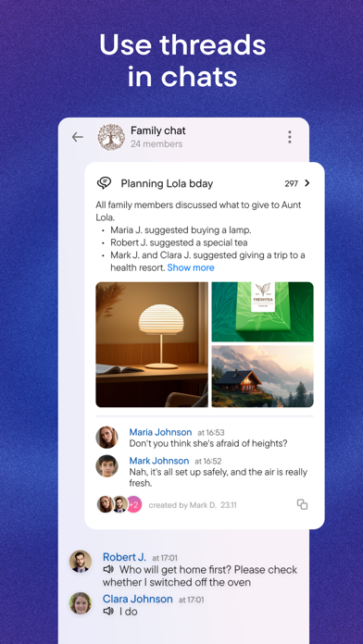Click the 'at 16:52' timestamp
This screenshot has width=363, height=644.
(208, 461)
